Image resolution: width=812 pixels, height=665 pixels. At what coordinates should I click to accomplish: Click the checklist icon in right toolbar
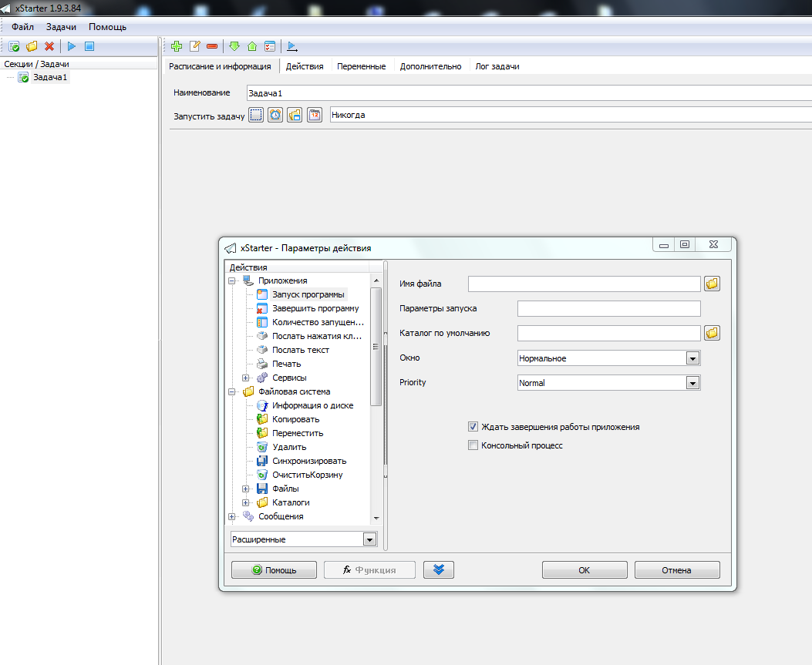point(270,46)
